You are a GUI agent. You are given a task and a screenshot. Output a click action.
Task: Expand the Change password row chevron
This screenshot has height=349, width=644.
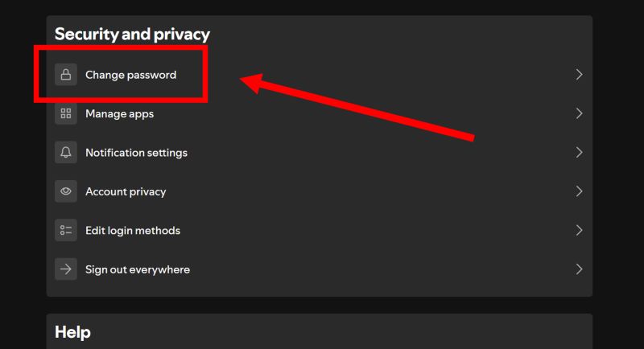click(x=579, y=75)
